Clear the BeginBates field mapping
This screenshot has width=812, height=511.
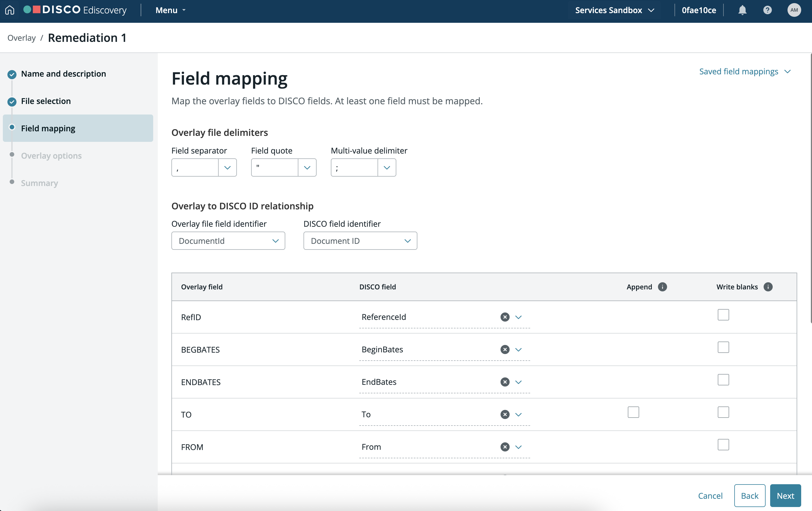pos(505,349)
